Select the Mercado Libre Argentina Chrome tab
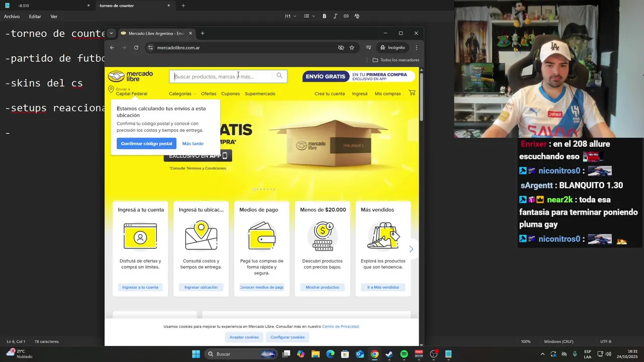Image resolution: width=644 pixels, height=362 pixels. pos(156,33)
